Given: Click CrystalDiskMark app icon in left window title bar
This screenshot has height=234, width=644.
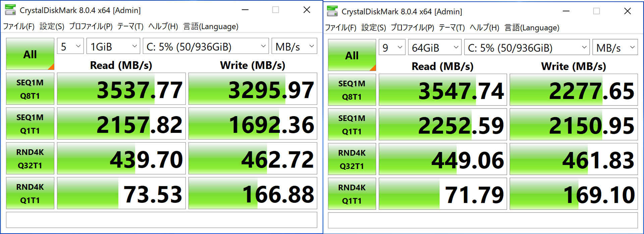Looking at the screenshot, I should click(10, 10).
